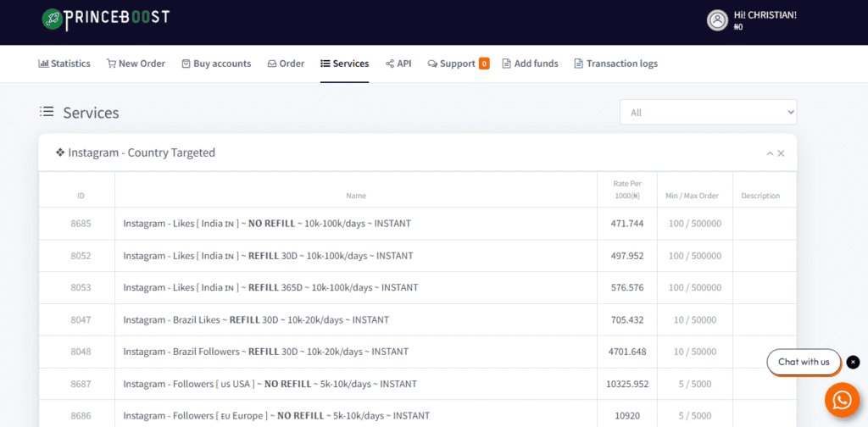Click India Likes REFILL 365D service name
The image size is (868, 427).
pyautogui.click(x=270, y=287)
